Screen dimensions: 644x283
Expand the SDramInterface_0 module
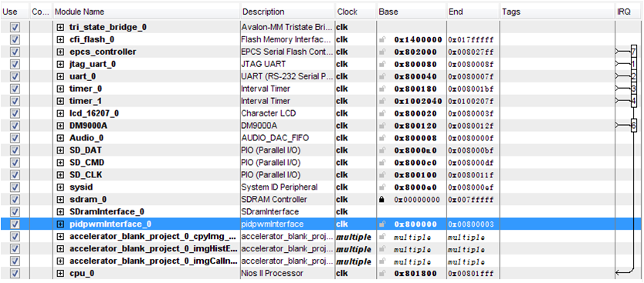tap(60, 212)
